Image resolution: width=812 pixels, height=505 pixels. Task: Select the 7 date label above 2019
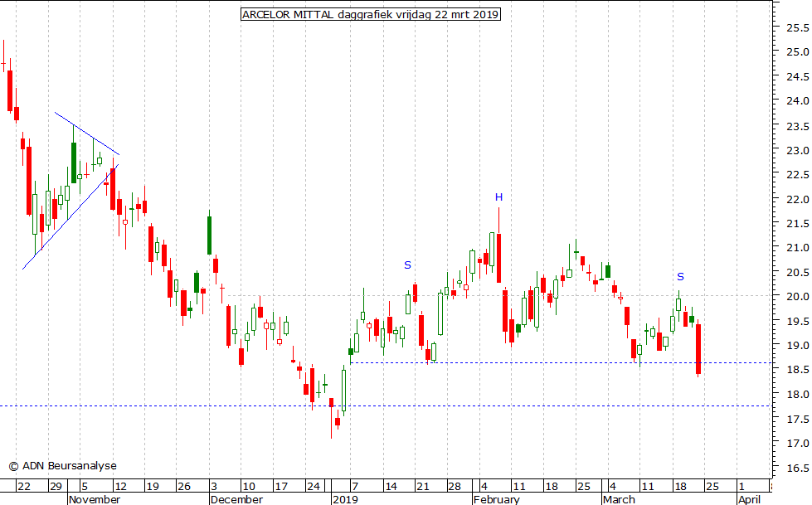coord(355,487)
